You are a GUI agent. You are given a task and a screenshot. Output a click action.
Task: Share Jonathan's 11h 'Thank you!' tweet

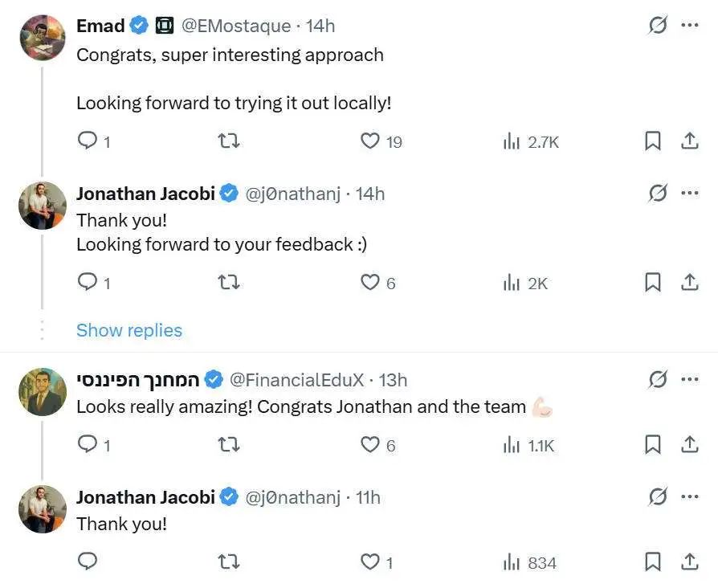tap(690, 561)
